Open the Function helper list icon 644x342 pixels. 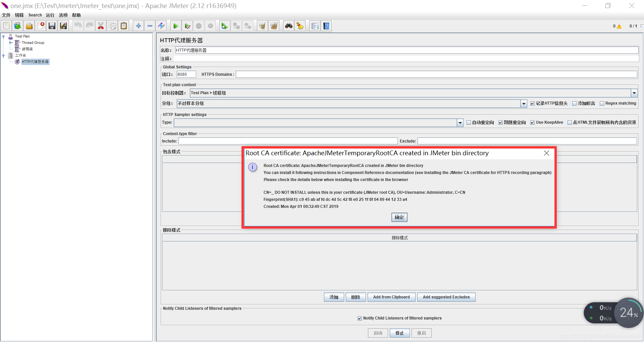coord(315,26)
